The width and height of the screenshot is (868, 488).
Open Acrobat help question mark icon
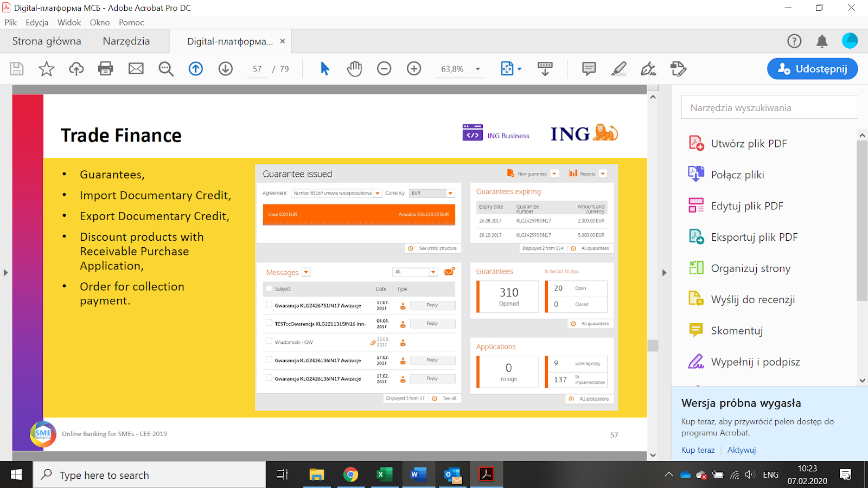coord(794,41)
